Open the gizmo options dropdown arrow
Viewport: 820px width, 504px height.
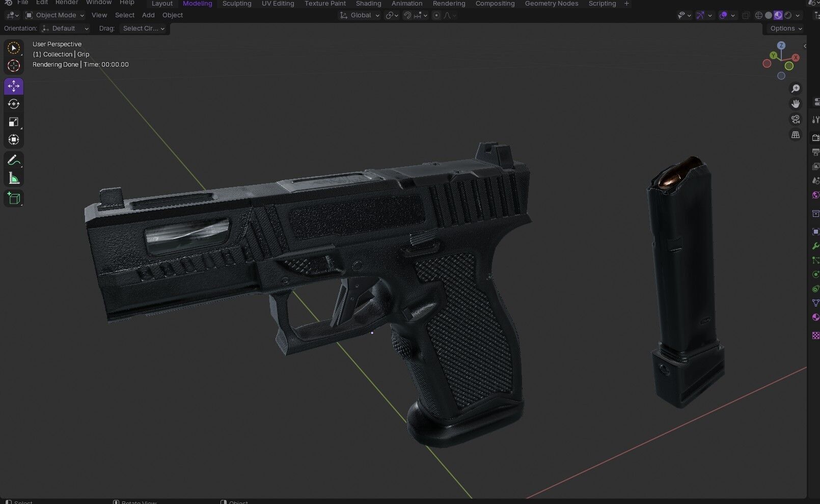coord(710,15)
